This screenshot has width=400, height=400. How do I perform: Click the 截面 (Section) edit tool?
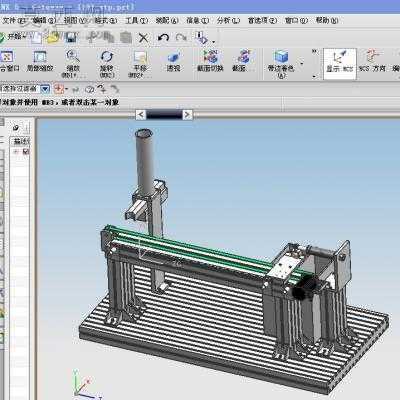coord(244,61)
